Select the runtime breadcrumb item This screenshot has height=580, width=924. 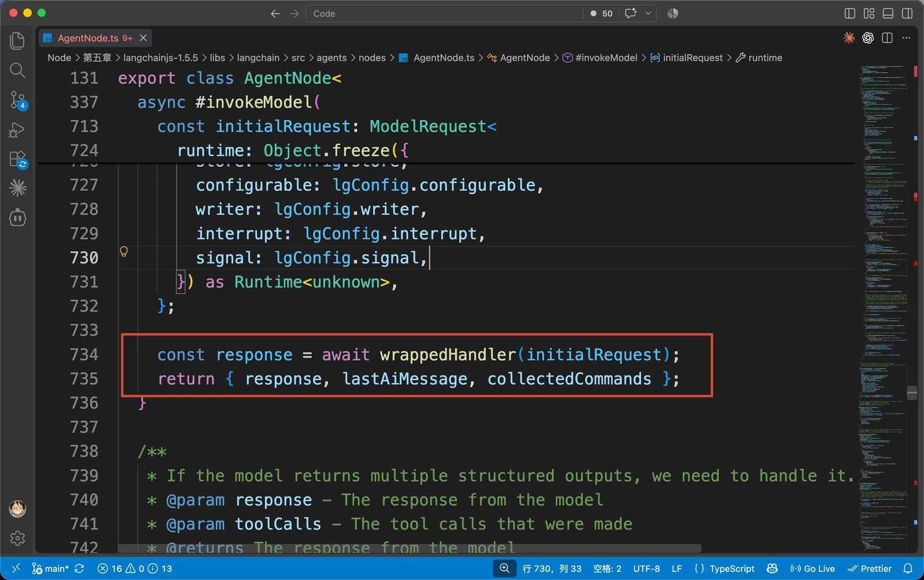(x=759, y=58)
